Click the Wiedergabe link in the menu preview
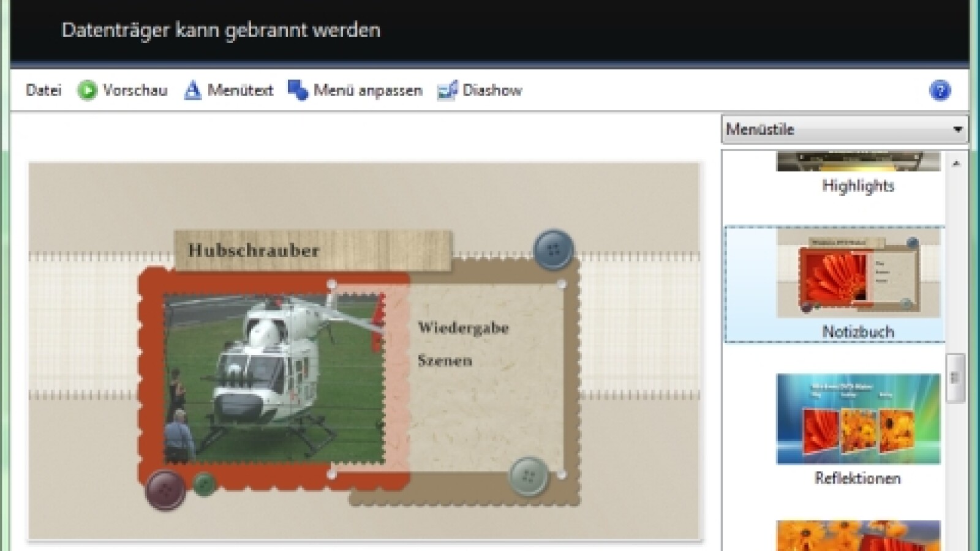 tap(463, 328)
